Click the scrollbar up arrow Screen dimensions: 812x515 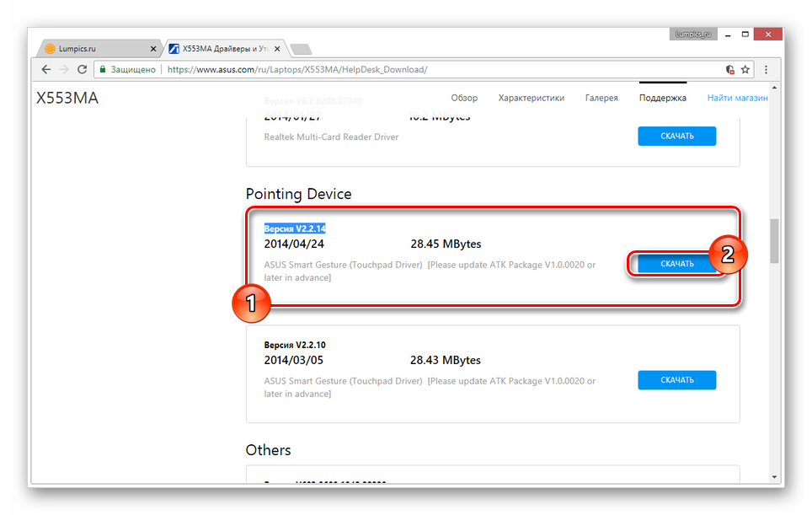coord(774,88)
